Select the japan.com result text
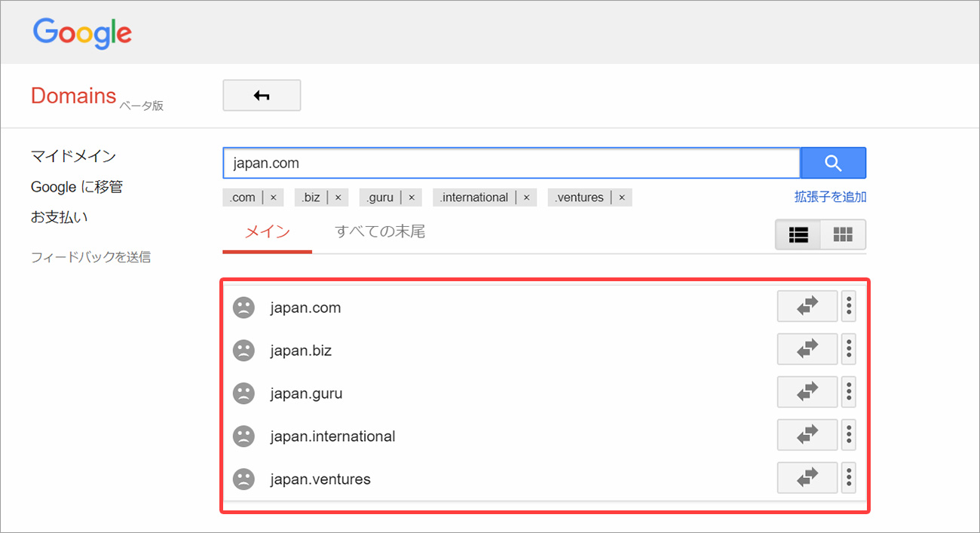Screen dimensions: 980x533 coord(305,308)
